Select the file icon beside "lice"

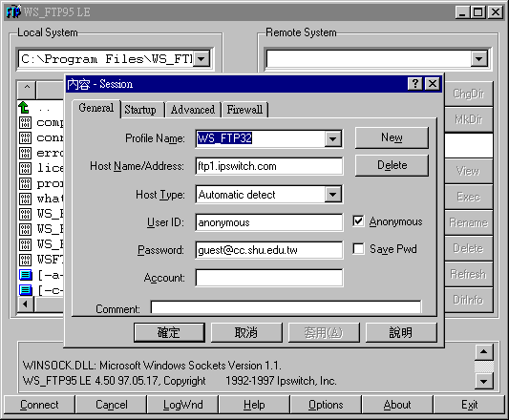coord(26,168)
